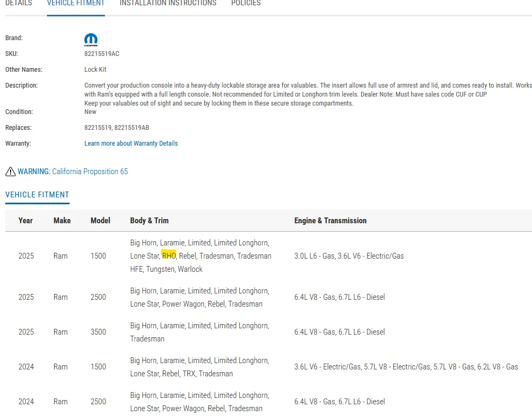The width and height of the screenshot is (532, 418).
Task: Click the 3.0L L6 - Gas engine entry
Action: 314,256
